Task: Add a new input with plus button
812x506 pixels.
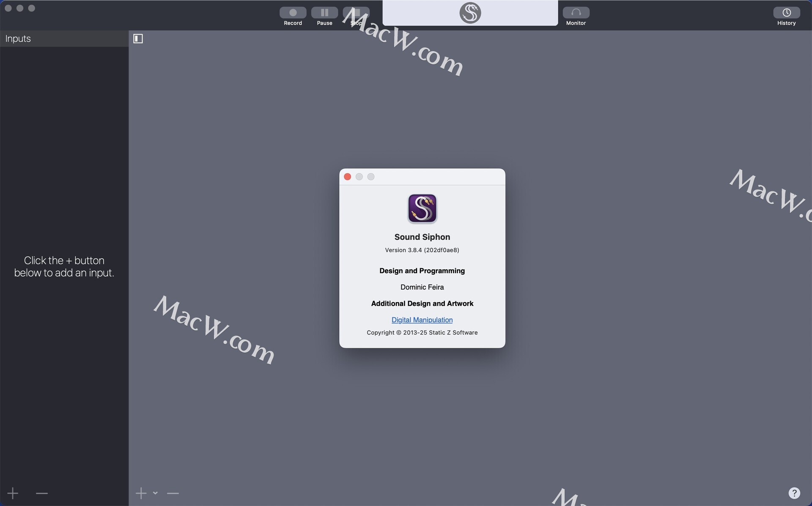Action: pyautogui.click(x=13, y=493)
